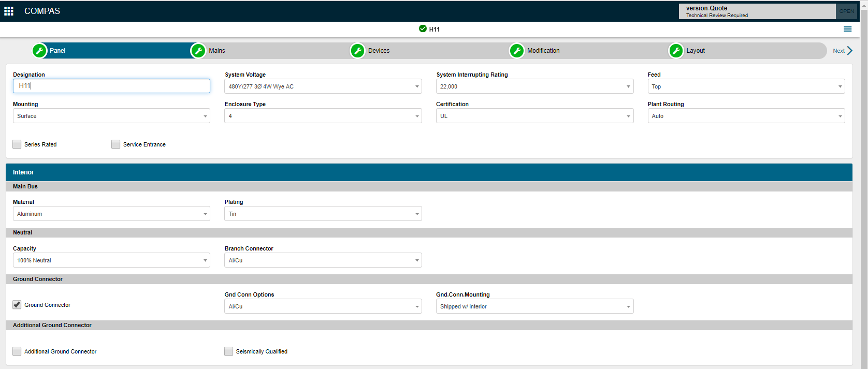Click the Next link
The image size is (868, 369).
(842, 51)
